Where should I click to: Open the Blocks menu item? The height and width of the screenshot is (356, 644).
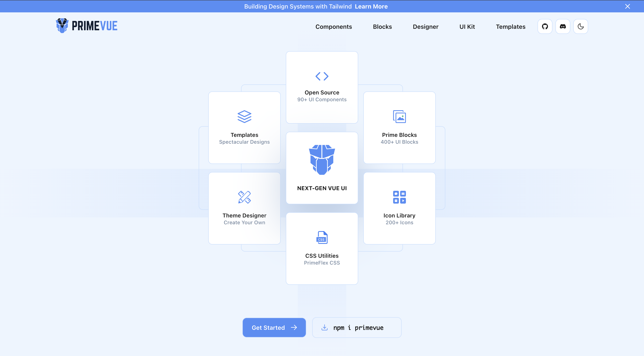click(x=382, y=26)
